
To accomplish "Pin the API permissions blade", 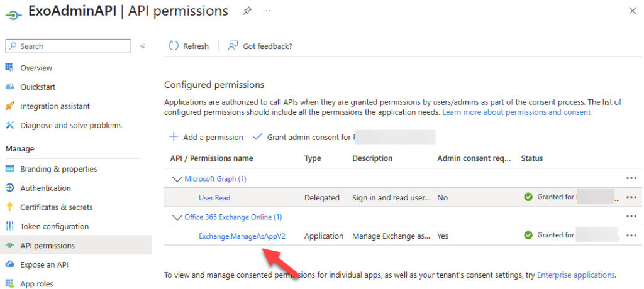I will pos(247,11).
